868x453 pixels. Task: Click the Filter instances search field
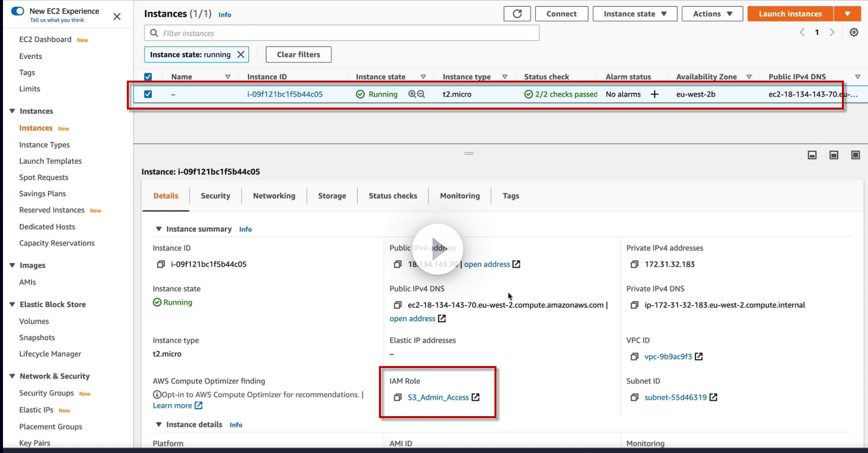point(342,33)
